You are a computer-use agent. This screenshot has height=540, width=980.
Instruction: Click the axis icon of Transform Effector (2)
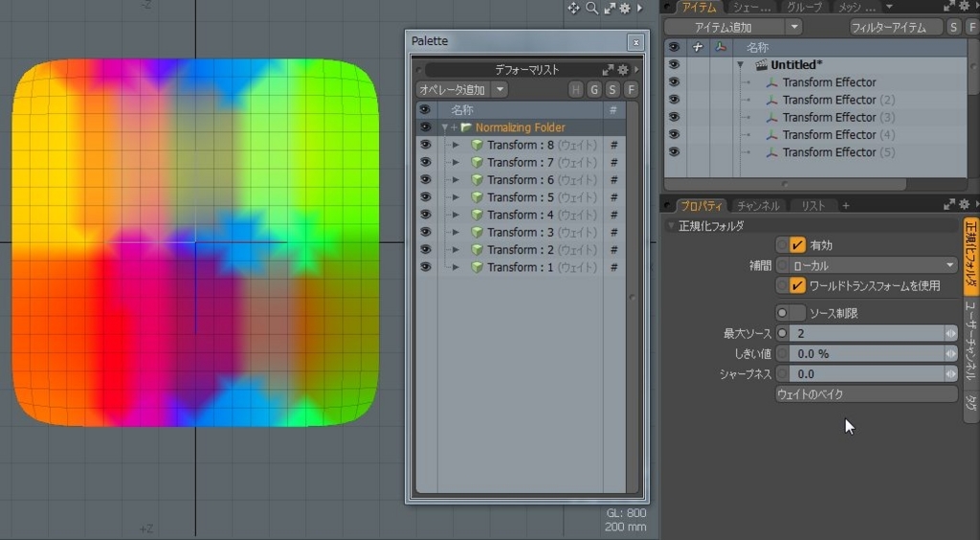pyautogui.click(x=772, y=100)
